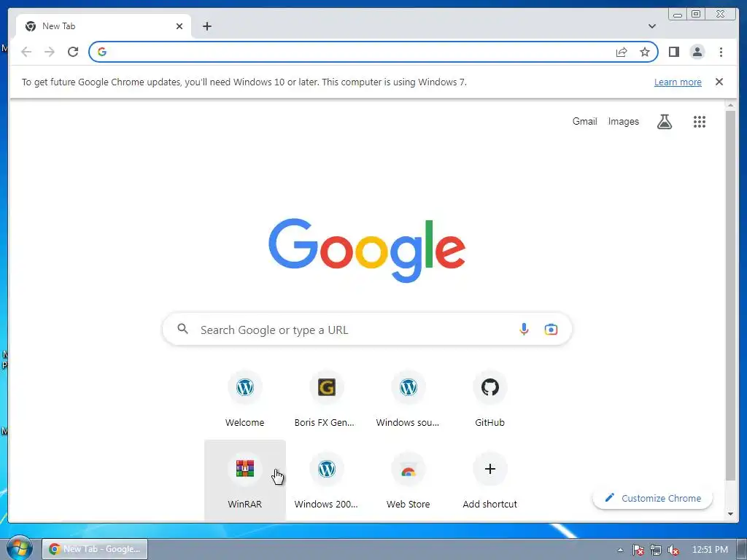Open the Windows sou... shortcut
Screen dimensions: 747x560
tap(409, 399)
